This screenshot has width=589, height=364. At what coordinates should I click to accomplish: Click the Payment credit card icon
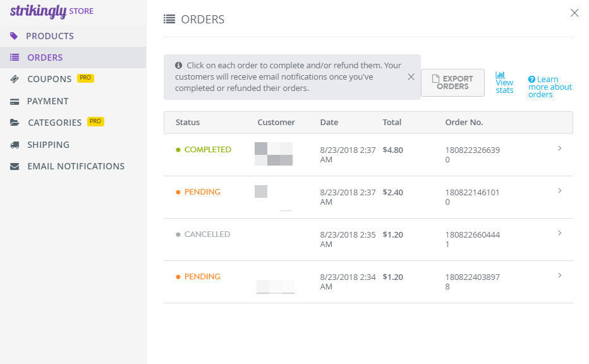pos(15,101)
